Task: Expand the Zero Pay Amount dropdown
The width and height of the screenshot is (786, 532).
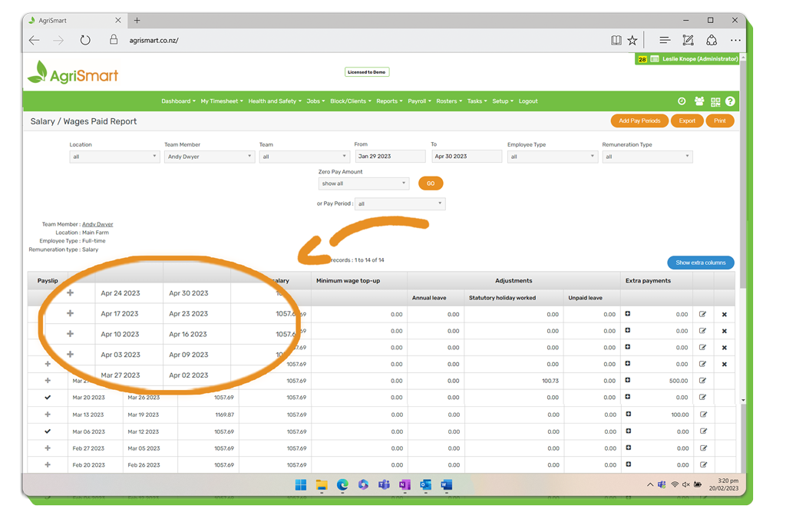Action: [x=363, y=183]
